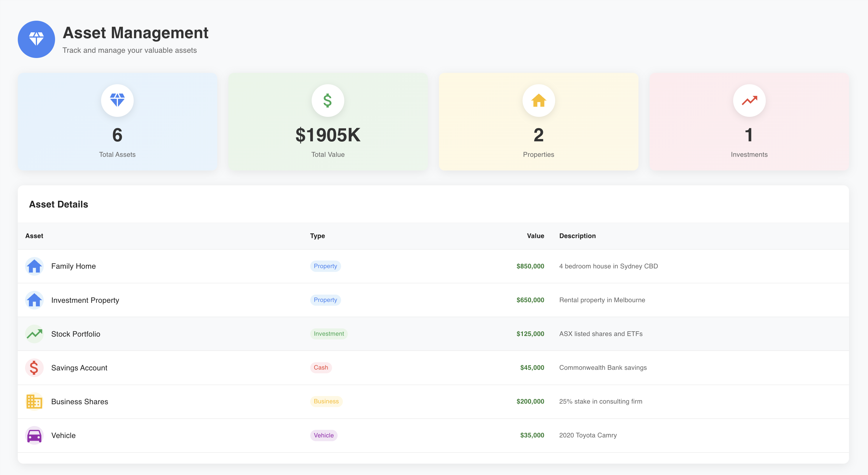This screenshot has height=475, width=868.
Task: Select the yellow Business type badge
Action: pyautogui.click(x=326, y=401)
